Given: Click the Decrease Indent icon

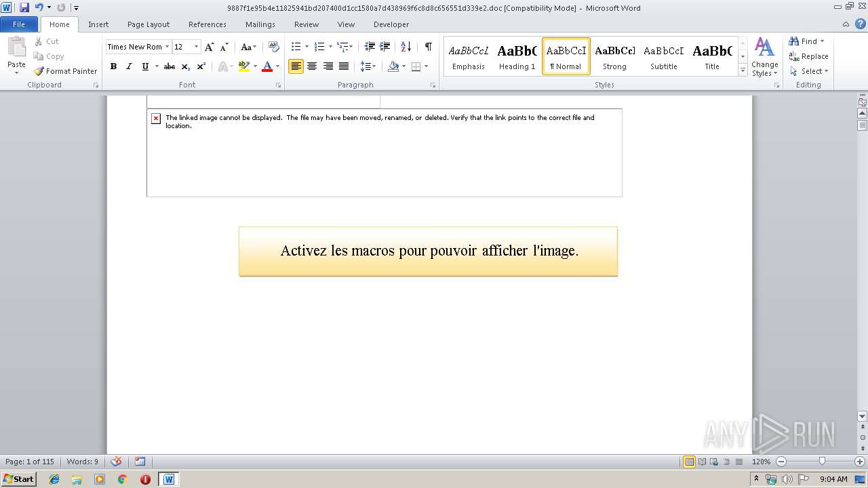Looking at the screenshot, I should [x=370, y=47].
